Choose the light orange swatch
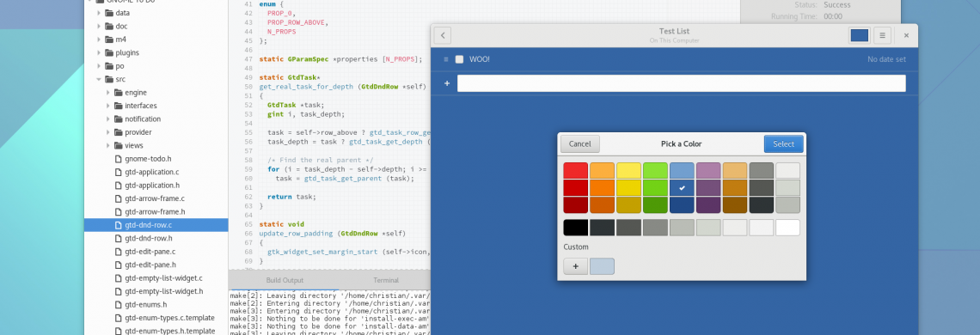The width and height of the screenshot is (980, 335). click(603, 171)
